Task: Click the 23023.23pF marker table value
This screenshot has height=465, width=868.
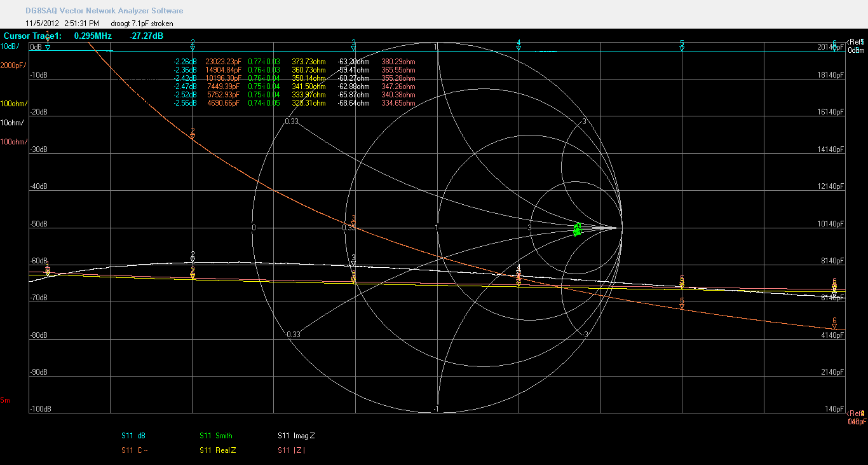Action: click(x=223, y=61)
